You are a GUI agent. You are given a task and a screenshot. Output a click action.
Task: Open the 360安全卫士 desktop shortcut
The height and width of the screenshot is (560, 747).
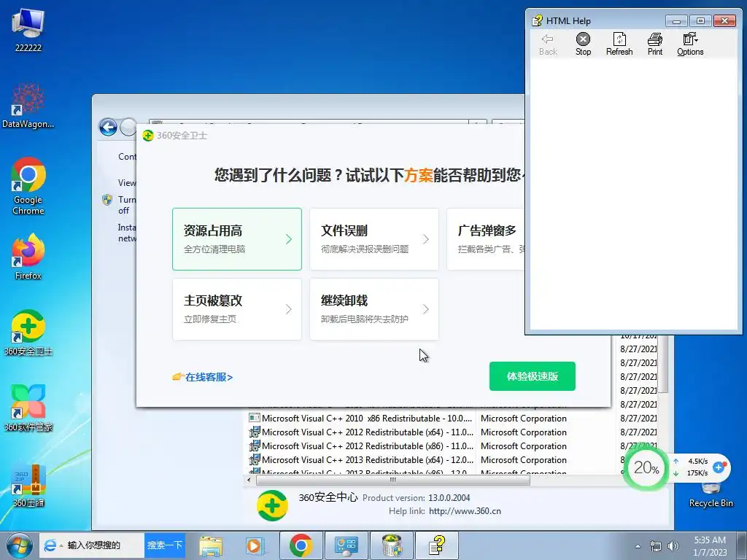(28, 332)
